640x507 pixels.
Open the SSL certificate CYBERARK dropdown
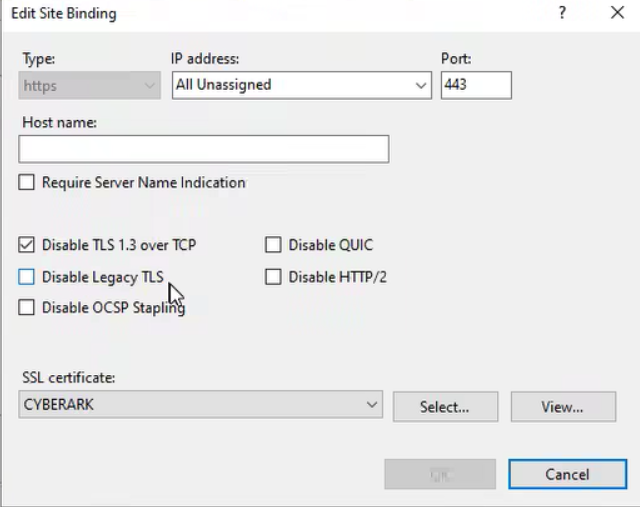coord(200,405)
